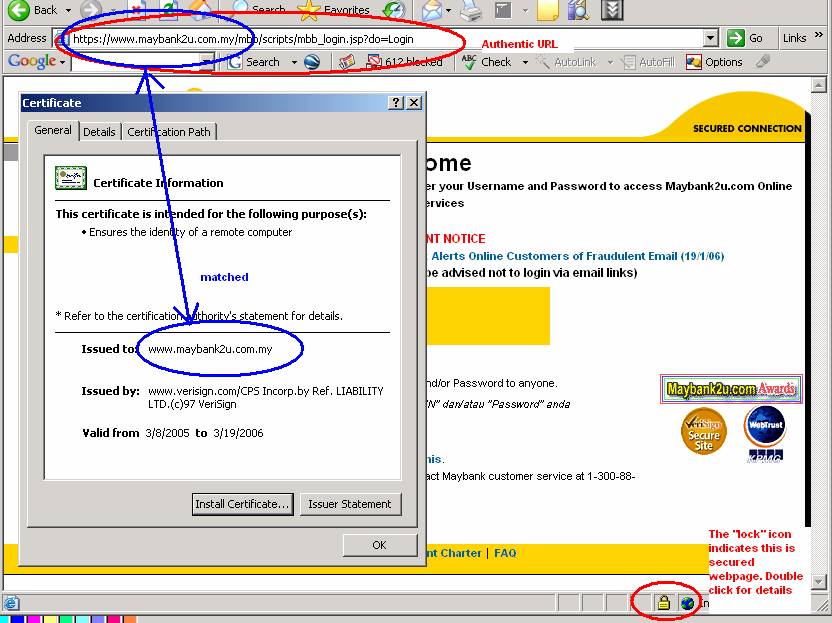Open the AutoLink dropdown arrow

(610, 63)
